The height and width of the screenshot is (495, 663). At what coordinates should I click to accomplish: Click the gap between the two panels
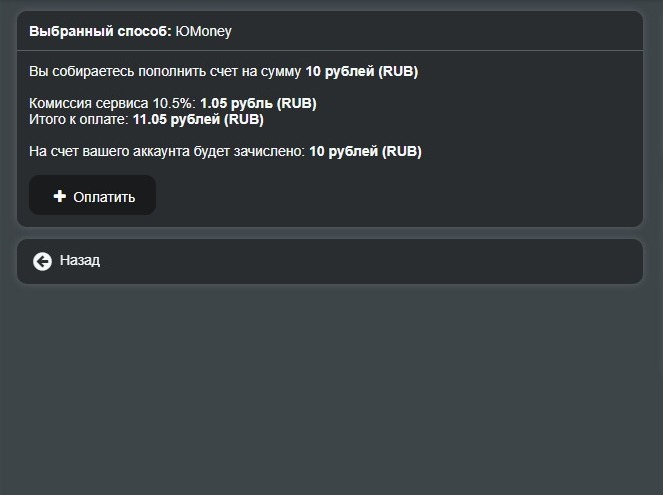(330, 233)
